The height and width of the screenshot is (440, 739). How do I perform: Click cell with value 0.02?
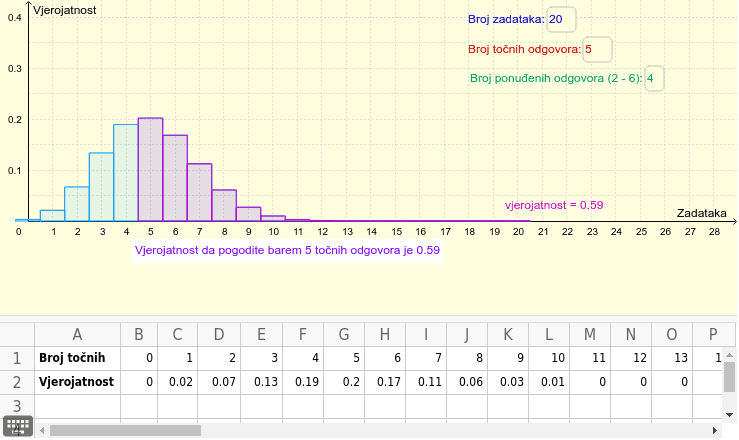pyautogui.click(x=177, y=383)
